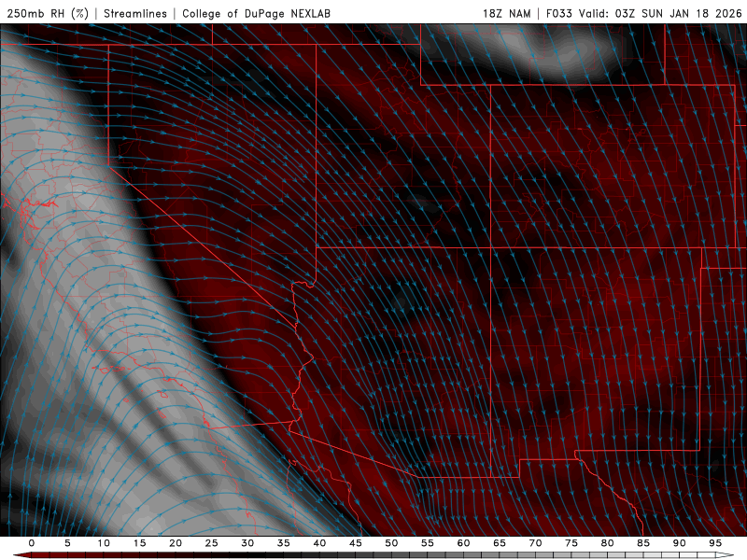Click "Valid: 03Z SUN JAN 18 2026" text

click(x=660, y=13)
